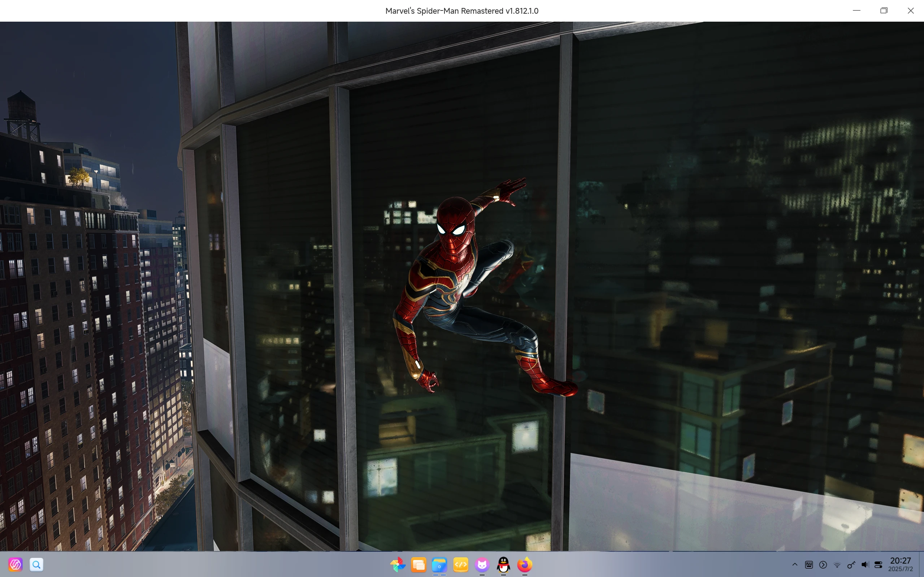Screen dimensions: 924x577
Task: Close the Spider-Man Remastered window
Action: 911,11
